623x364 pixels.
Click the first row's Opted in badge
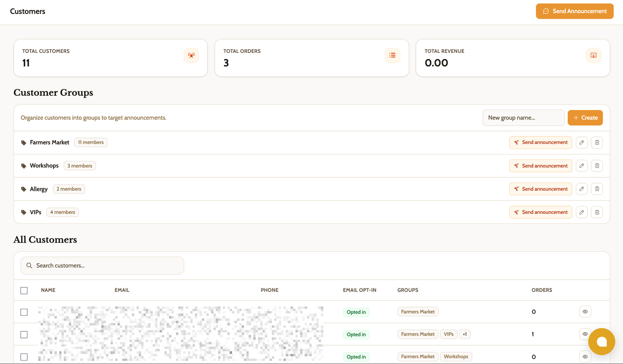click(356, 312)
